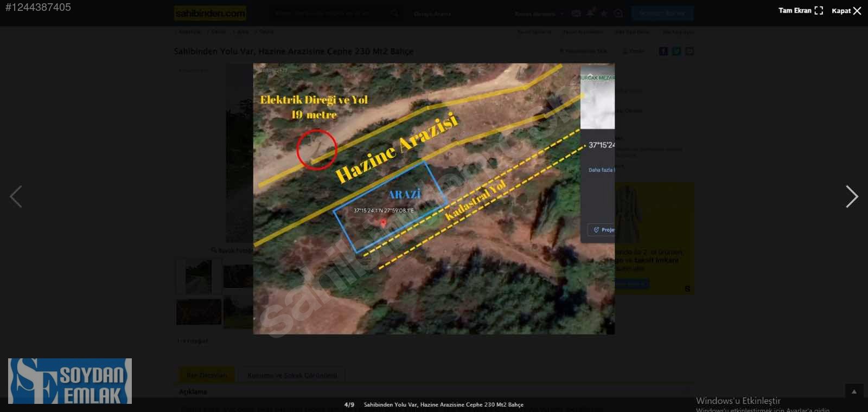Click the aerial land photo in the gallery

433,198
